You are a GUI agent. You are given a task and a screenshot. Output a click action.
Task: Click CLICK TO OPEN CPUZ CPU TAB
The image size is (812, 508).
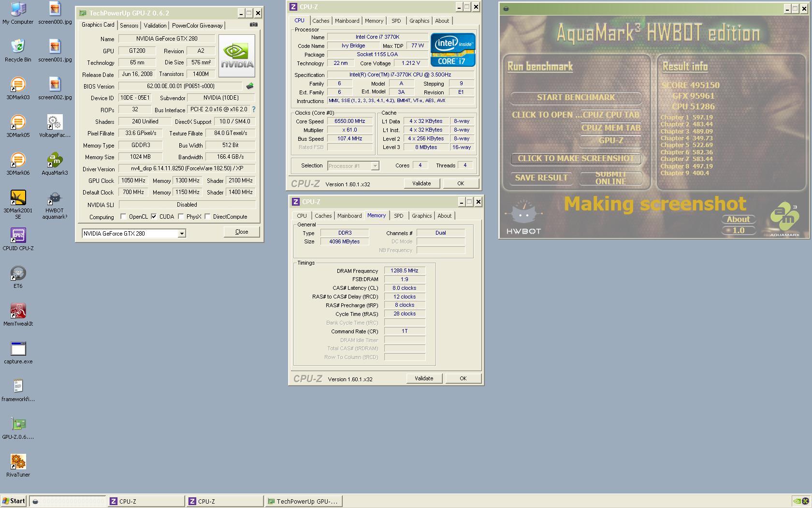[576, 115]
